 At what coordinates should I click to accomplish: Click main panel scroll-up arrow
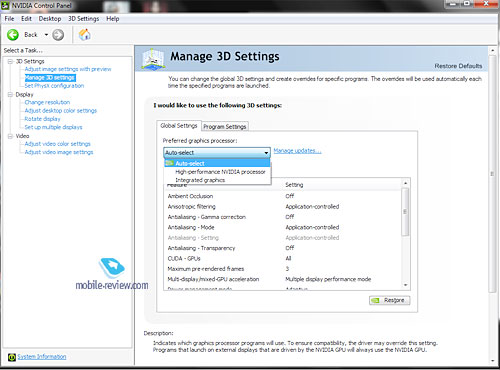tap(492, 50)
